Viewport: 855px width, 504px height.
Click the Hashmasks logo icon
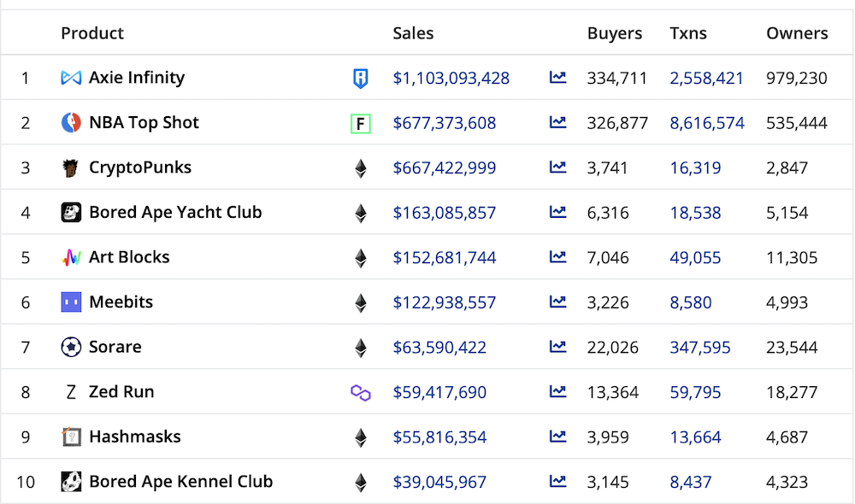pos(71,437)
